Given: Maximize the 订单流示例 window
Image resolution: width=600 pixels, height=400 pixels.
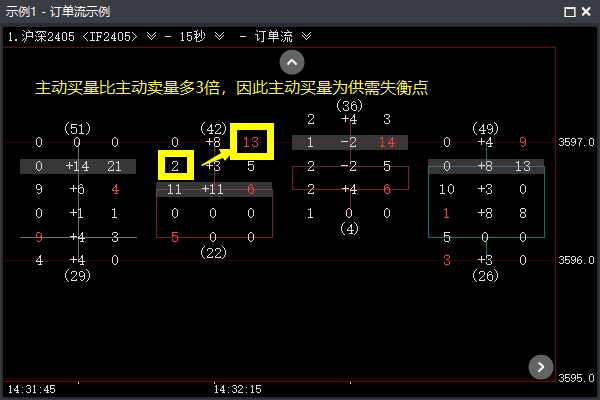Looking at the screenshot, I should tap(569, 11).
